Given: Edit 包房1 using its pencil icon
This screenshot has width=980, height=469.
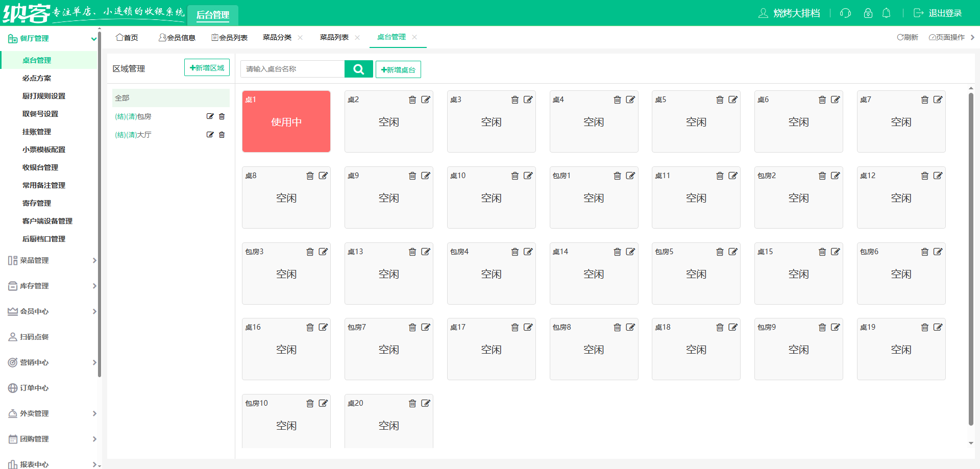Looking at the screenshot, I should tap(630, 176).
